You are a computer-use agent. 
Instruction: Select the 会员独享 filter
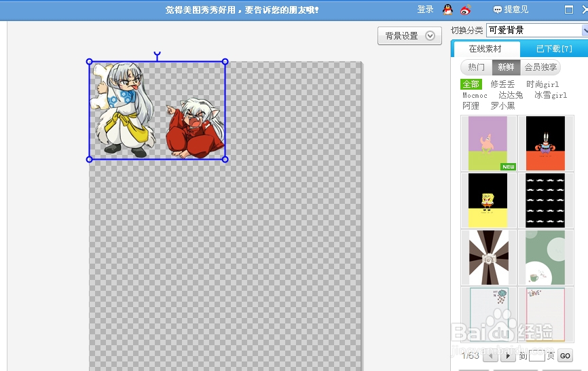click(x=540, y=67)
